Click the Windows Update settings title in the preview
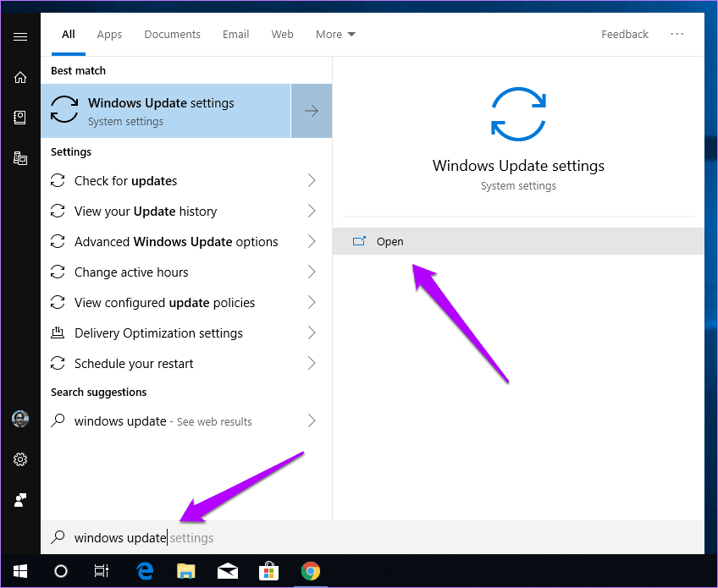The height and width of the screenshot is (588, 718). point(518,166)
